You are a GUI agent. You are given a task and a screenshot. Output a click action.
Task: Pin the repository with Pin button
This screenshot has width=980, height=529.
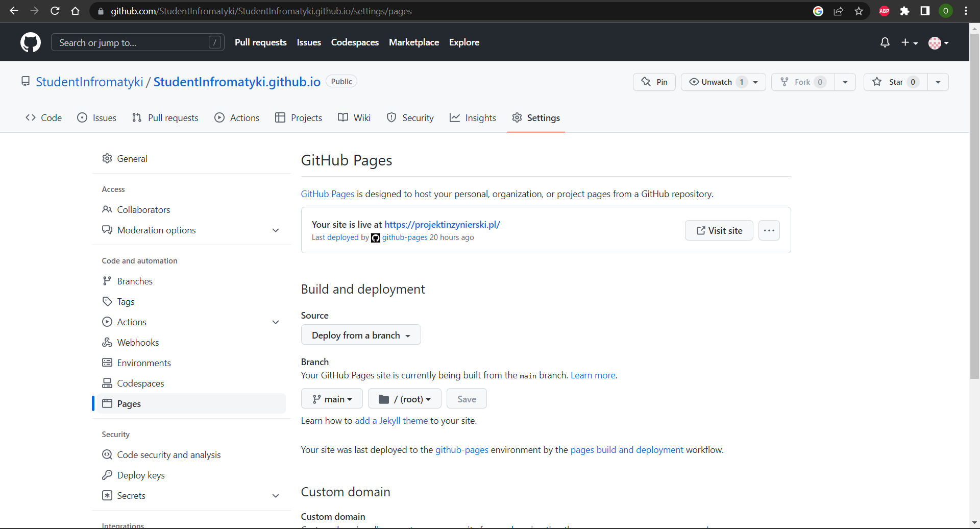(x=654, y=82)
